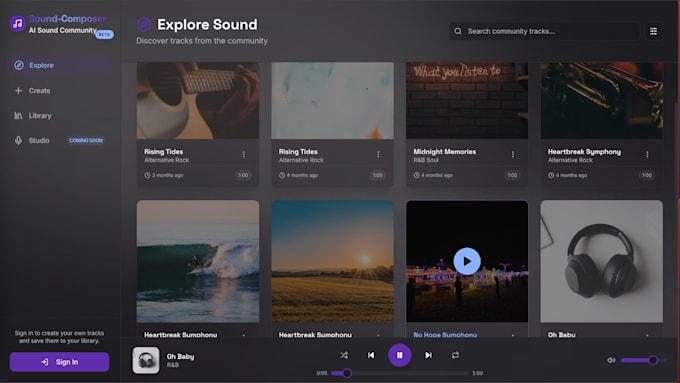Open the Explore page in sidebar
This screenshot has width=680, height=383.
click(x=60, y=65)
